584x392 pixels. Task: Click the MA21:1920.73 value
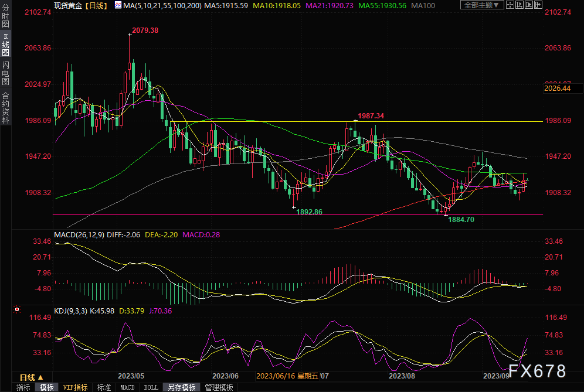coord(330,6)
